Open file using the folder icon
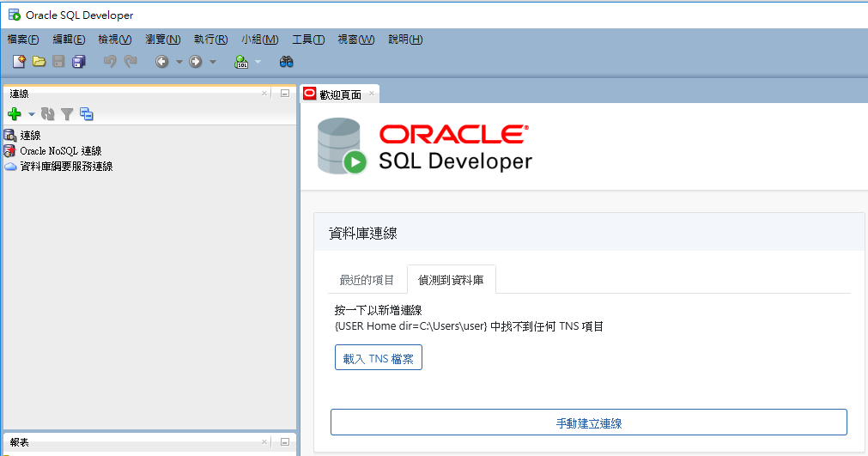 tap(39, 62)
